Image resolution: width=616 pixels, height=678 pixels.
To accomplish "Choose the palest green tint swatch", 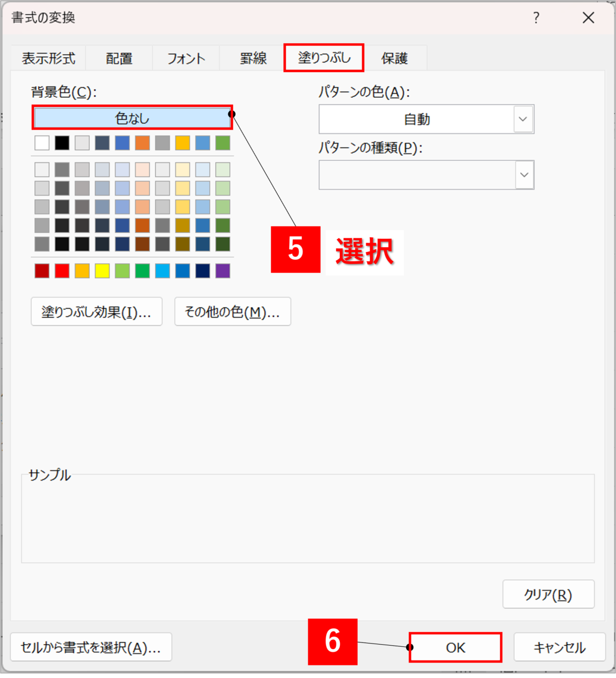I will click(x=223, y=169).
